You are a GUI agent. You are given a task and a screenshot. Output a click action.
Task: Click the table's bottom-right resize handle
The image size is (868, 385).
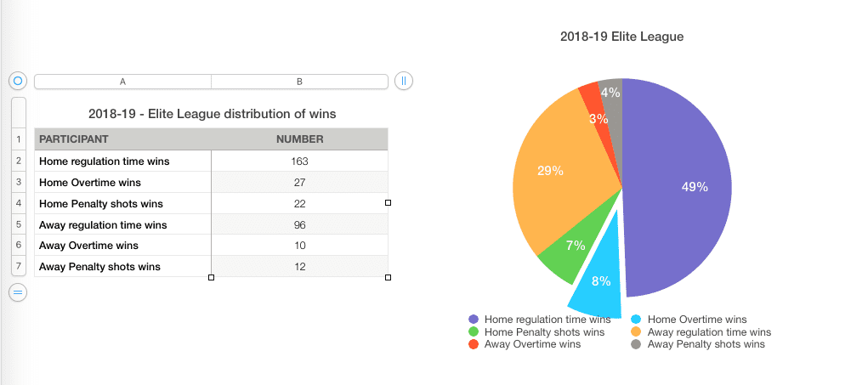coord(389,278)
